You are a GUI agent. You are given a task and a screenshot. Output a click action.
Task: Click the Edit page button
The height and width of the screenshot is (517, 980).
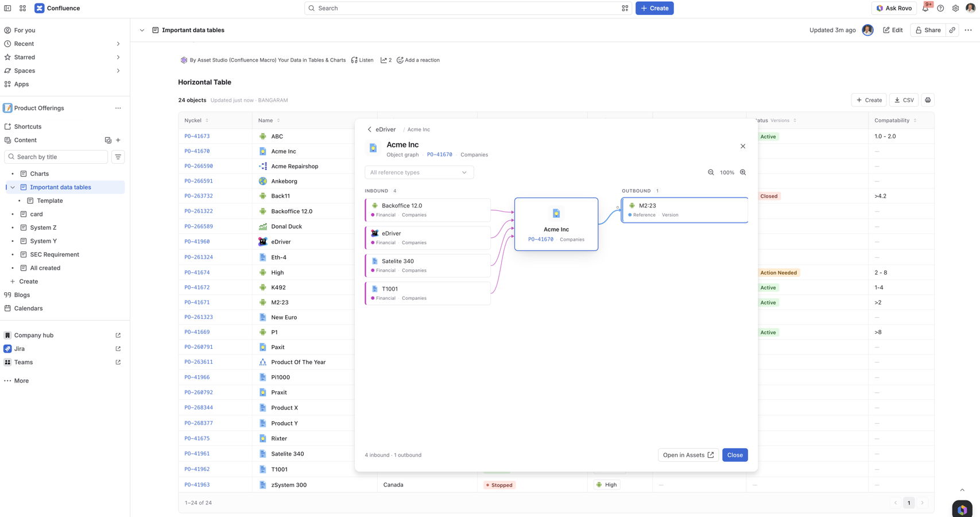[893, 30]
